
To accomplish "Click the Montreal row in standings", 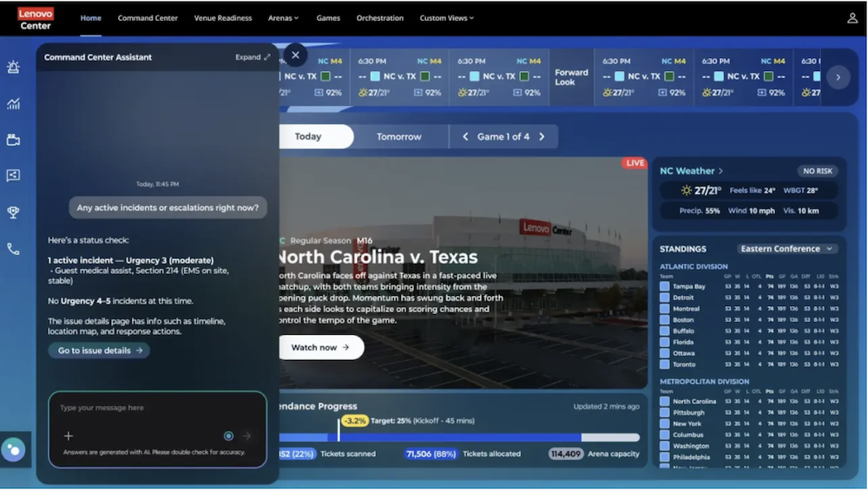I will click(x=749, y=309).
